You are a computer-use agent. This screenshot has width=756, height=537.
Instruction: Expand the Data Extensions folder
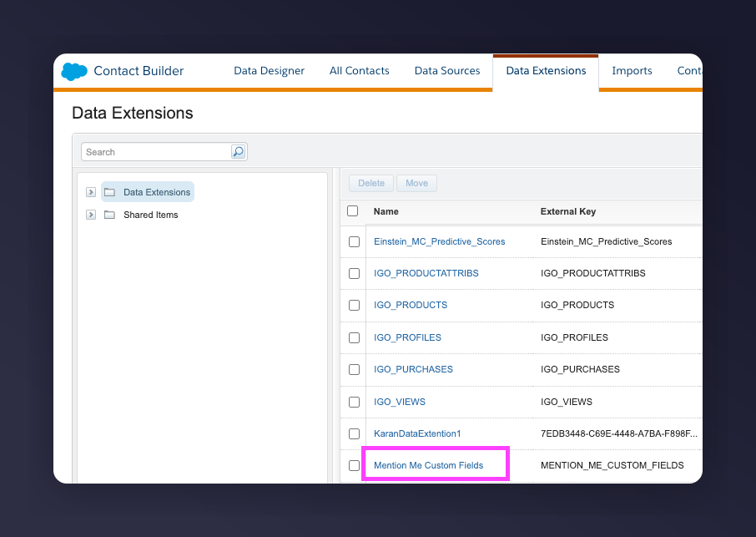tap(91, 192)
